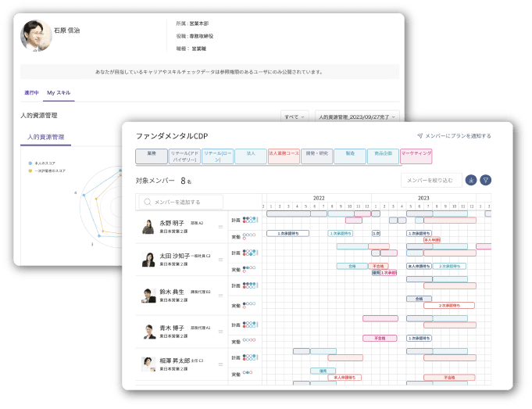Click the 2023 year header in timeline
The height and width of the screenshot is (409, 532).
[x=423, y=198]
